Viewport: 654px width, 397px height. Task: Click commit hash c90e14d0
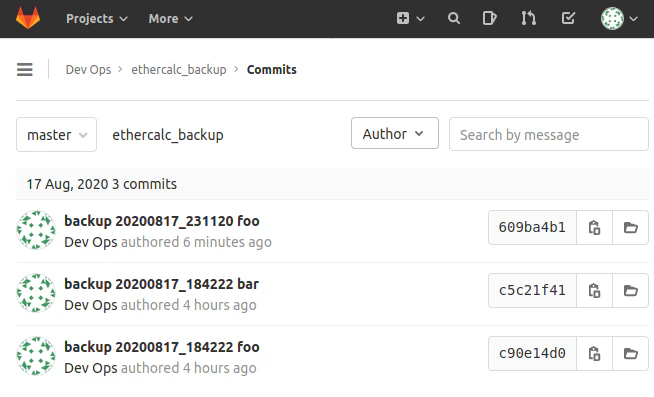(x=532, y=354)
